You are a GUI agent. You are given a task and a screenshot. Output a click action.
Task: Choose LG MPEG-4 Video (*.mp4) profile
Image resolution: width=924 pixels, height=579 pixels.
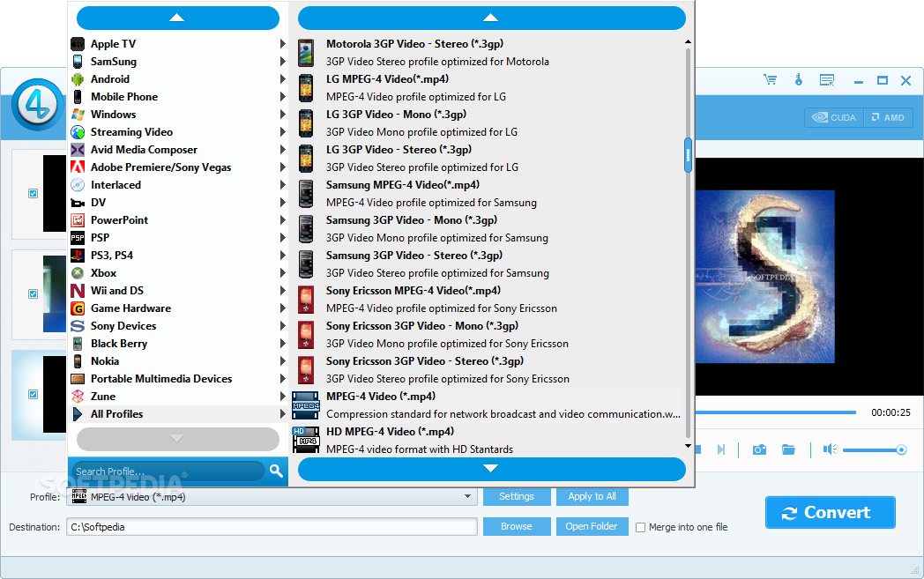coord(487,88)
